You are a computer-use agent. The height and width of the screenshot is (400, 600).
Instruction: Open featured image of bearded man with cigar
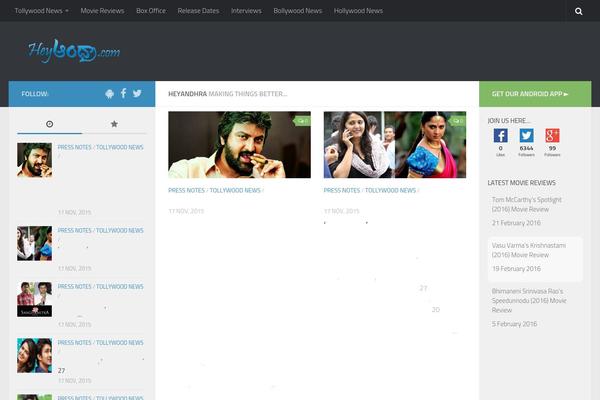240,145
